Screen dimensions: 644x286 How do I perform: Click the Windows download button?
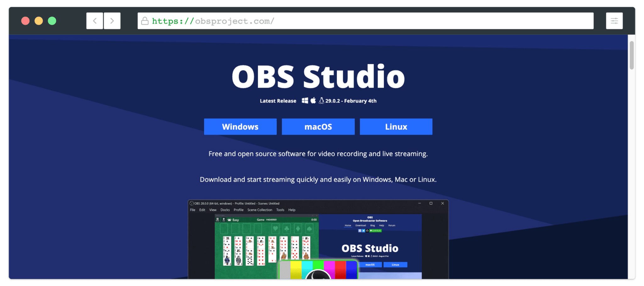[x=240, y=127]
